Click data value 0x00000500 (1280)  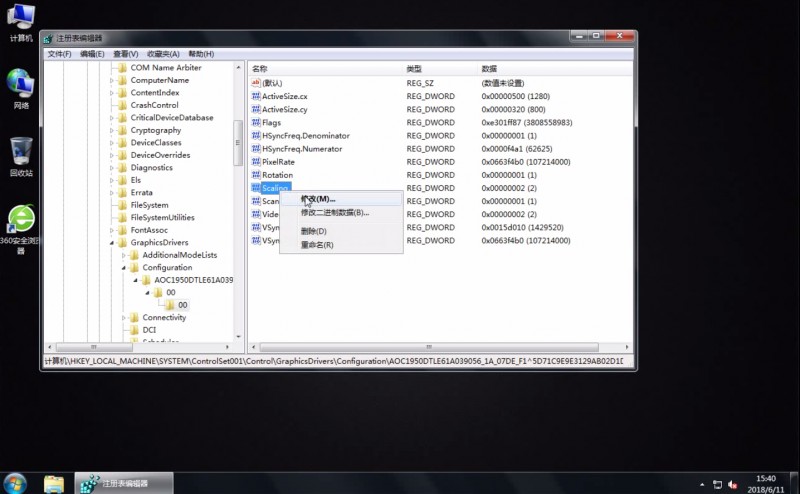pos(515,96)
